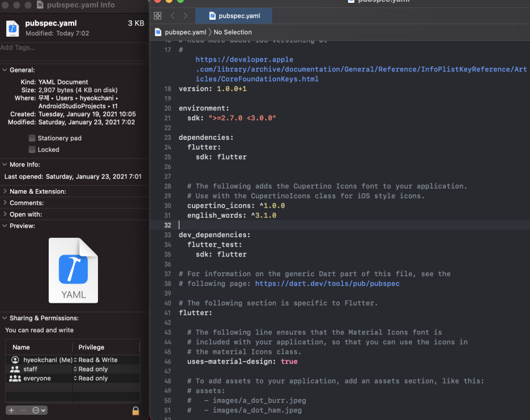Click hyeokchani user icon in permissions table

click(15, 360)
